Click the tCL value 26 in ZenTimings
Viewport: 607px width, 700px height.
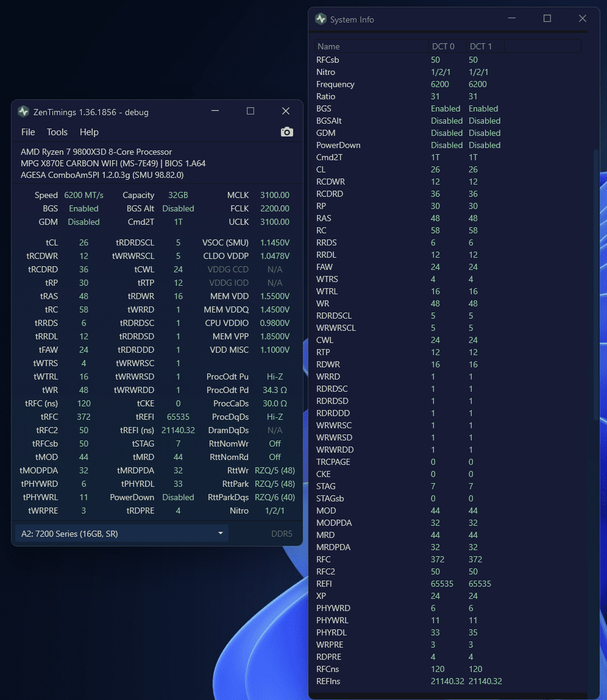(83, 242)
